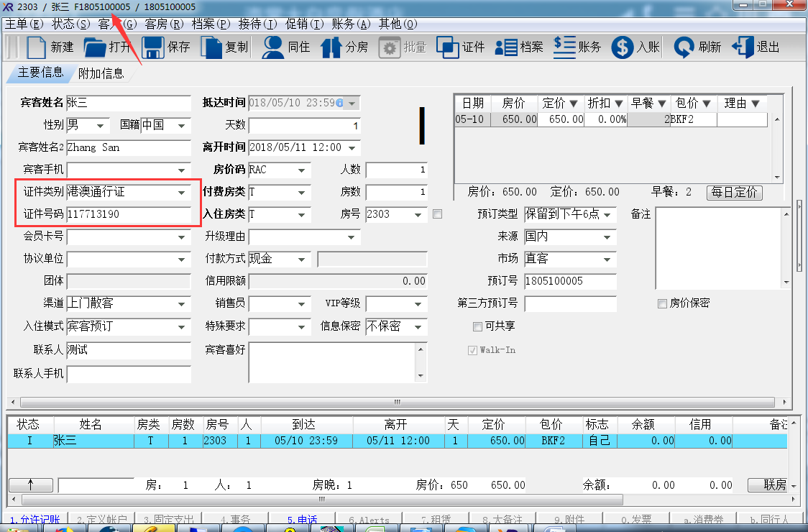The width and height of the screenshot is (808, 532).
Task: Open the 接待(I) menu
Action: click(x=257, y=24)
